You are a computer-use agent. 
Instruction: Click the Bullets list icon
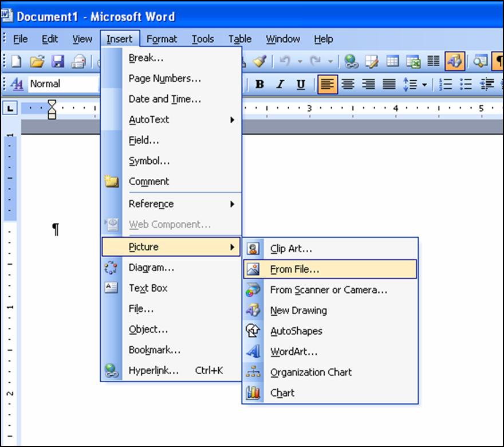click(x=466, y=84)
